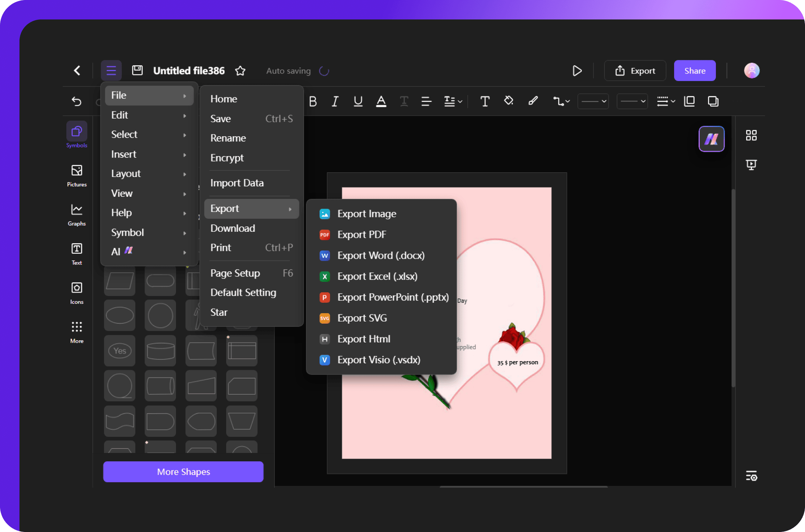Select the line color pen icon
The height and width of the screenshot is (532, 805).
pos(533,101)
